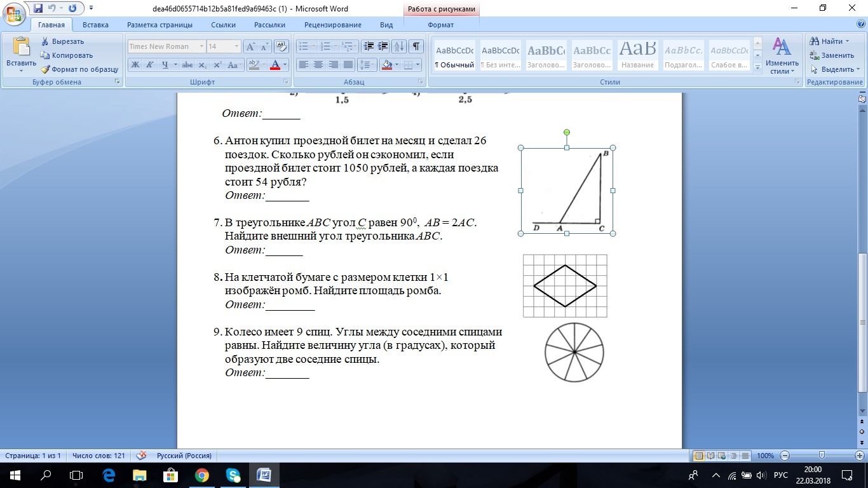Decrease paragraph indent
The width and height of the screenshot is (868, 488).
[369, 46]
